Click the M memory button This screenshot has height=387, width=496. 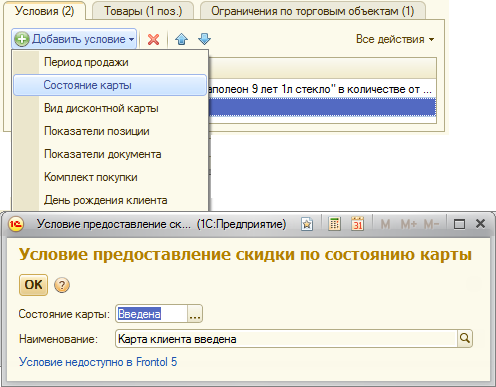[385, 224]
